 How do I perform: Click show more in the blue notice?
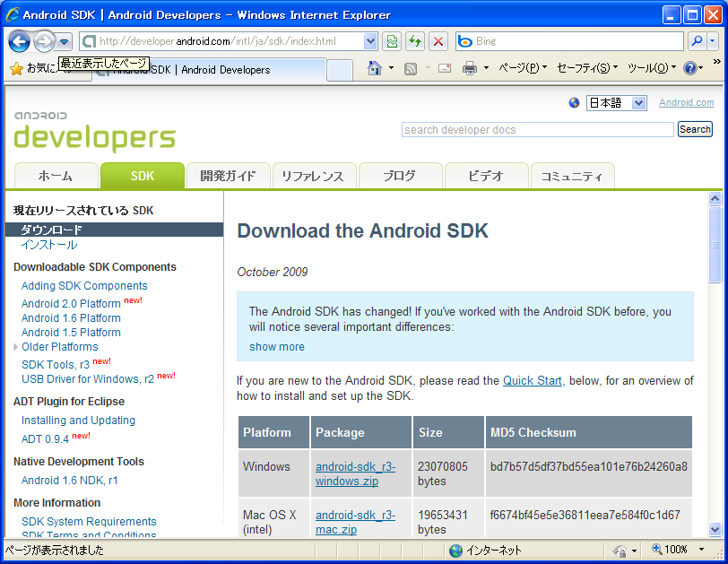point(277,347)
